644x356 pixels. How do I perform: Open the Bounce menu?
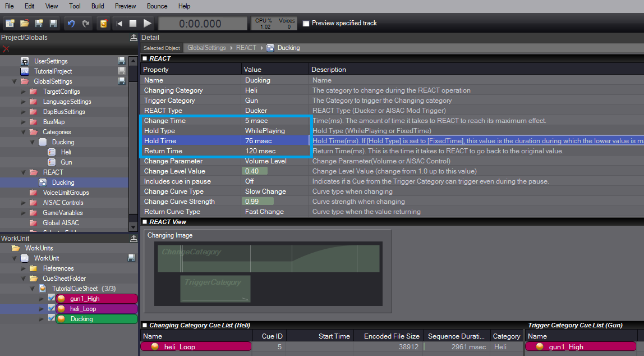(157, 6)
